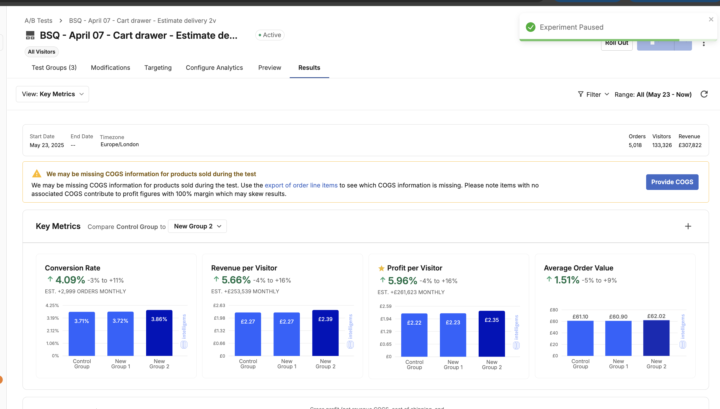This screenshot has height=409, width=720.
Task: Click the green checkmark in the notification
Action: pos(530,27)
